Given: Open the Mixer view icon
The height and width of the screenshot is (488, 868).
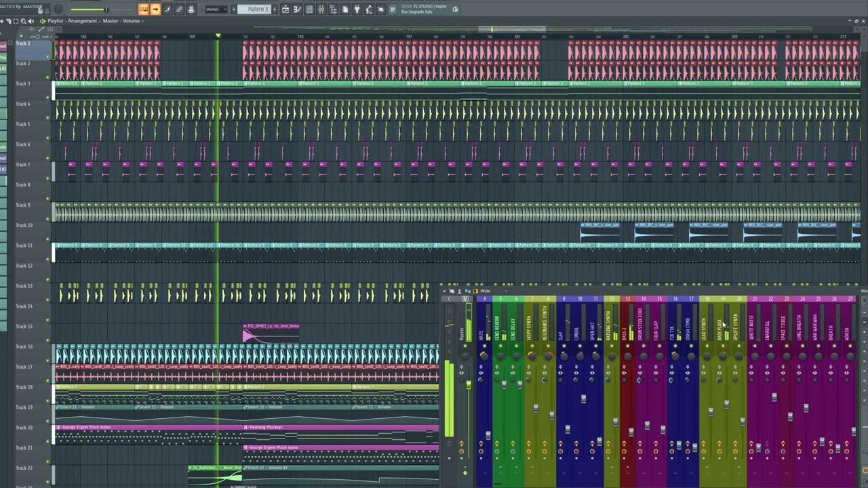Looking at the screenshot, I should [321, 9].
